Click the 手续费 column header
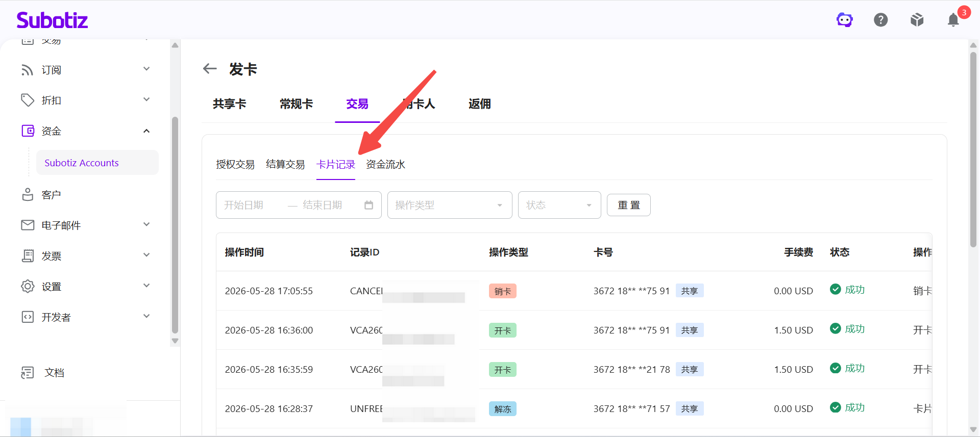980x437 pixels. 799,252
